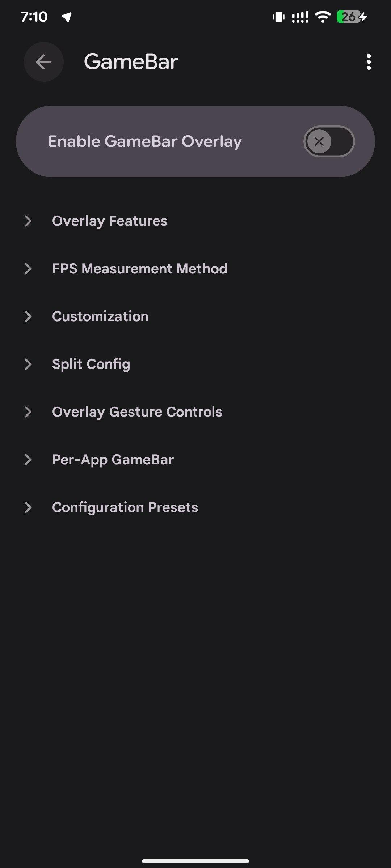The height and width of the screenshot is (868, 391).
Task: Tap the FPS Measurement Method label
Action: click(140, 269)
